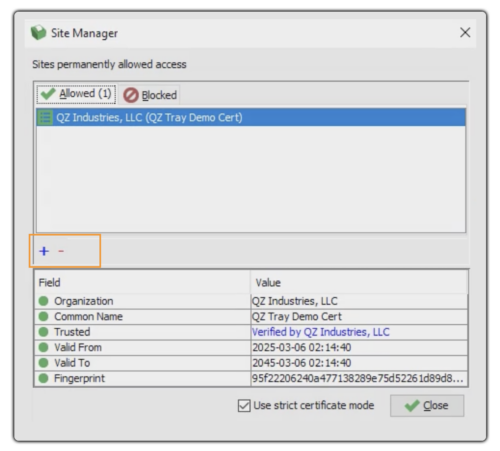Switch to the Allowed (1) tab
This screenshot has height=451, width=500.
76,94
